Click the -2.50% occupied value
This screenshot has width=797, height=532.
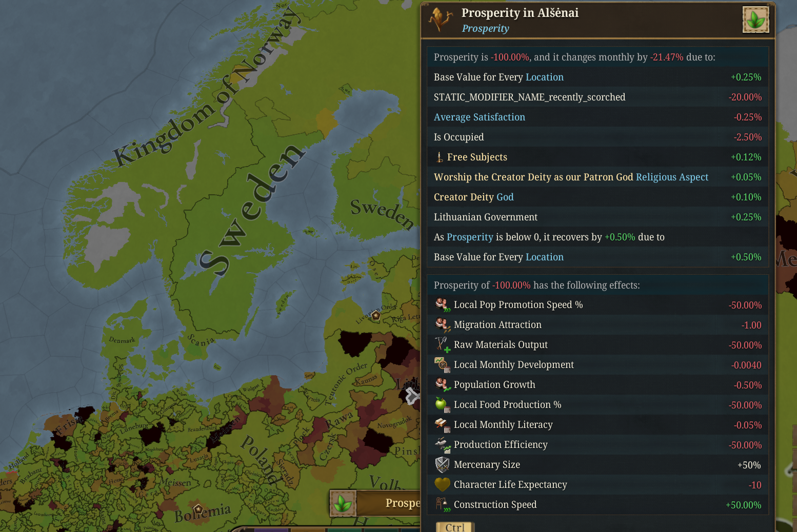pos(748,137)
